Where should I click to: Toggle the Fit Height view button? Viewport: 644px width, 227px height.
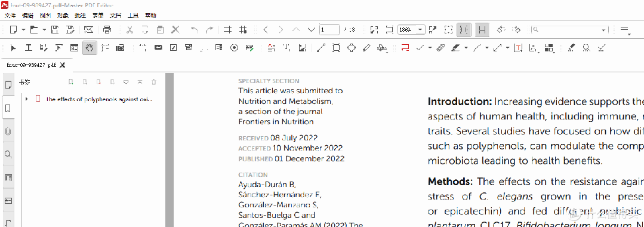(x=464, y=30)
